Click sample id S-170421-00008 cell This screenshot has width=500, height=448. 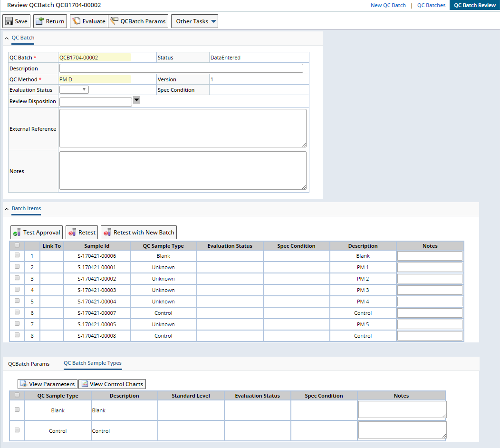tap(97, 336)
